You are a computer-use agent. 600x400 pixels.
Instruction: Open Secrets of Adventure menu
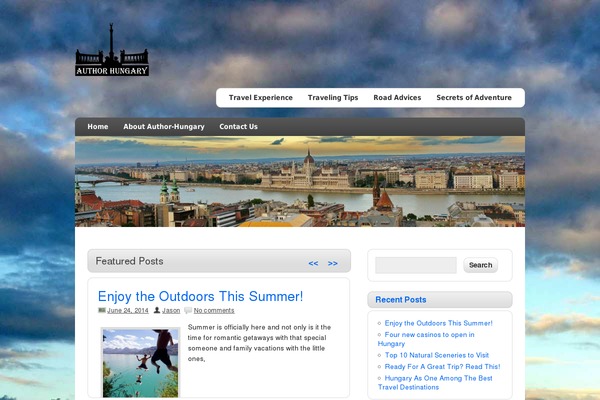pos(474,98)
